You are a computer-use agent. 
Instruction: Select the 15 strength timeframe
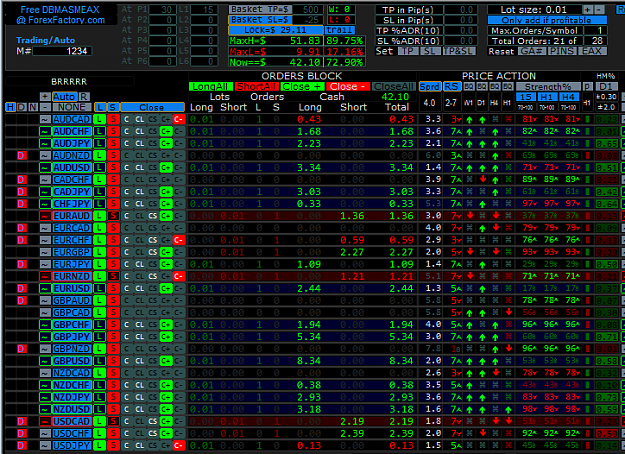point(525,97)
